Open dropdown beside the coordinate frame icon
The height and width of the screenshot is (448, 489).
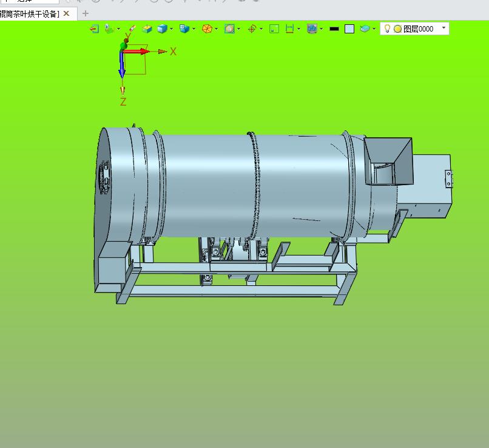tap(118, 29)
